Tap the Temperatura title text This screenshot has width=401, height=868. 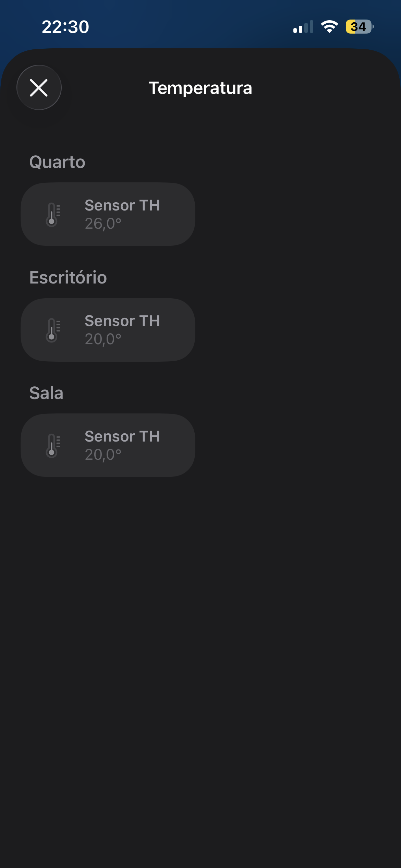[x=200, y=88]
